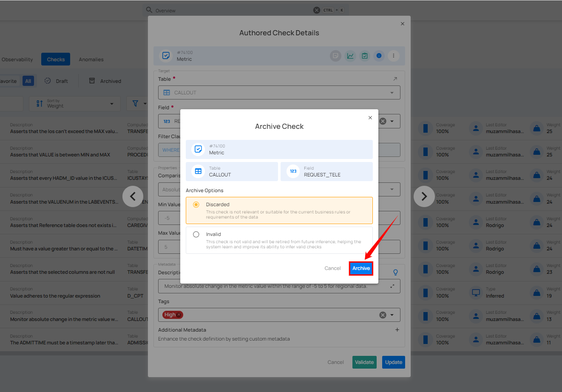Expand the Field dropdown arrow
The image size is (562, 392).
click(x=392, y=121)
